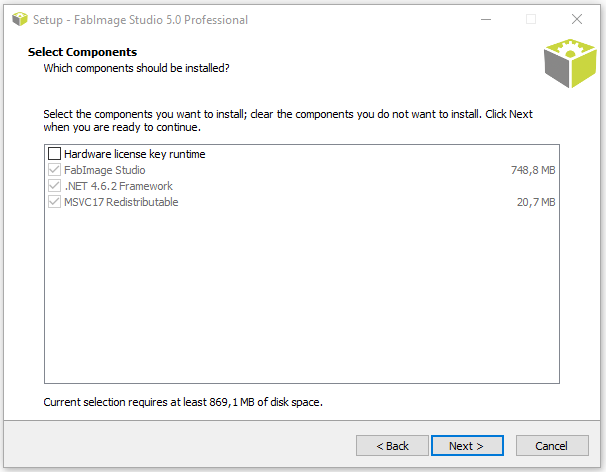Close the FabImage Setup wizard window
Viewport: 606px width, 472px height.
[577, 19]
